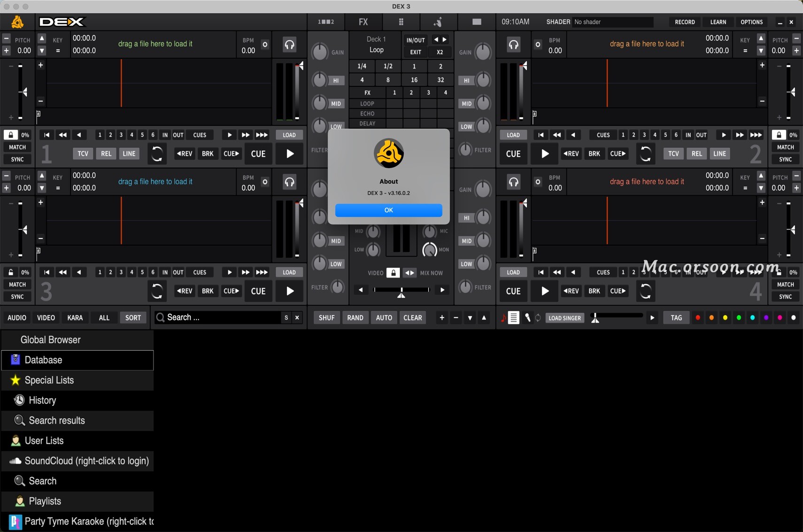The image size is (803, 532).
Task: Trigger hot cue 3 on Deck 1
Action: tap(121, 135)
